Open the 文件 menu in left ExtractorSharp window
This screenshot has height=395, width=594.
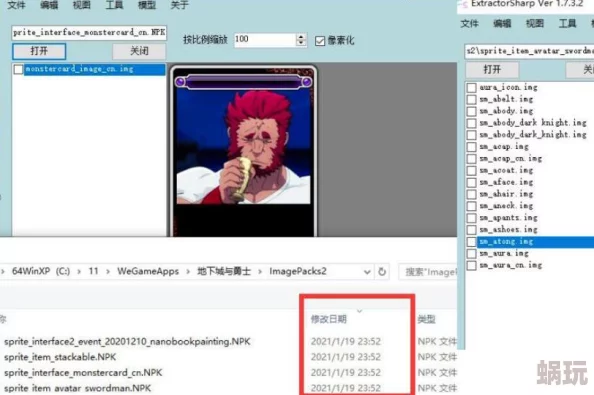click(x=17, y=5)
